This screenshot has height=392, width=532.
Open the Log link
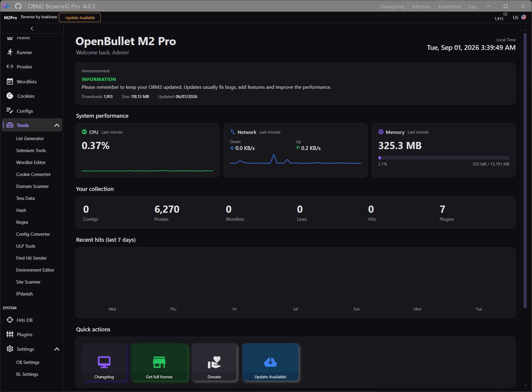[x=472, y=6]
